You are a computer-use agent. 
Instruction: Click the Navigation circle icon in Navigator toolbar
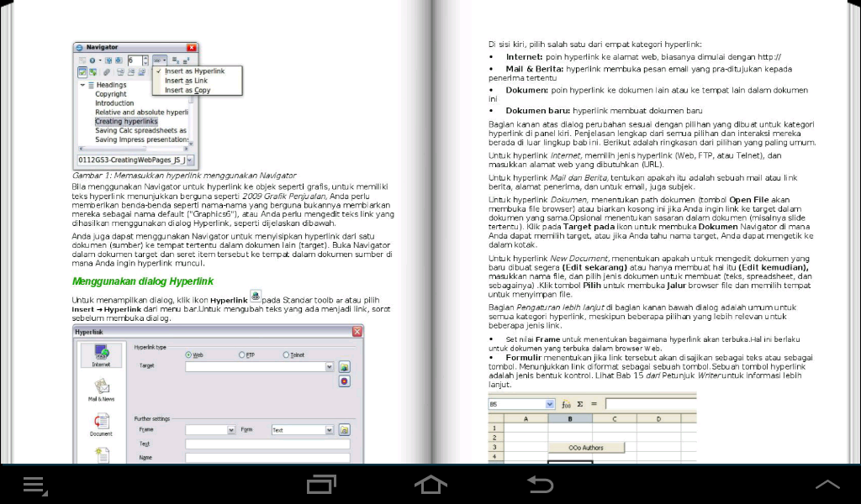[x=92, y=60]
